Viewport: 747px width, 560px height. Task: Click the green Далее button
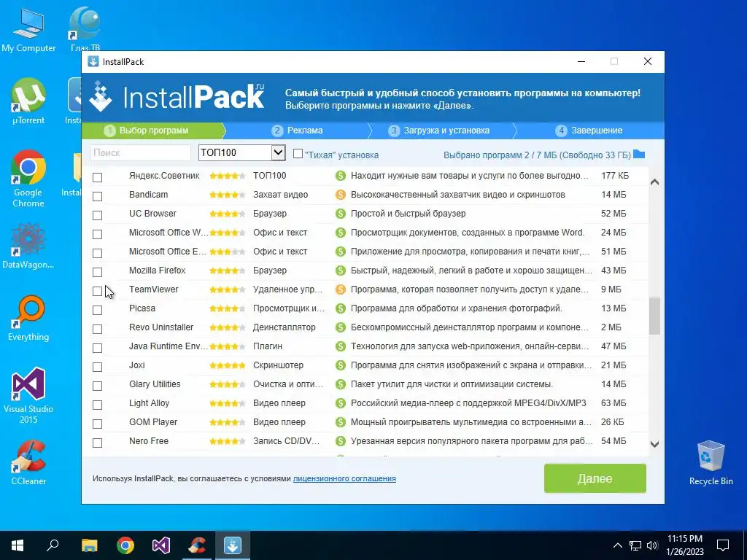(x=595, y=478)
